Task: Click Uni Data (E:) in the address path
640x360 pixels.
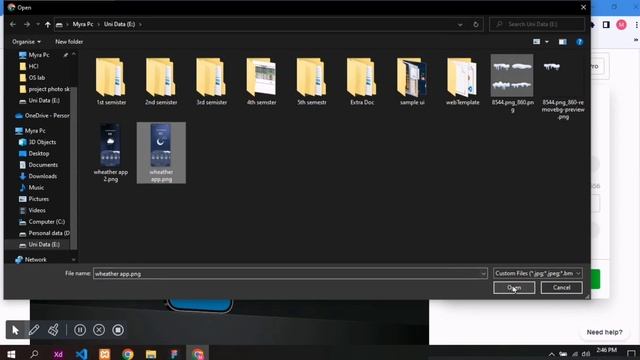Action: coord(119,24)
